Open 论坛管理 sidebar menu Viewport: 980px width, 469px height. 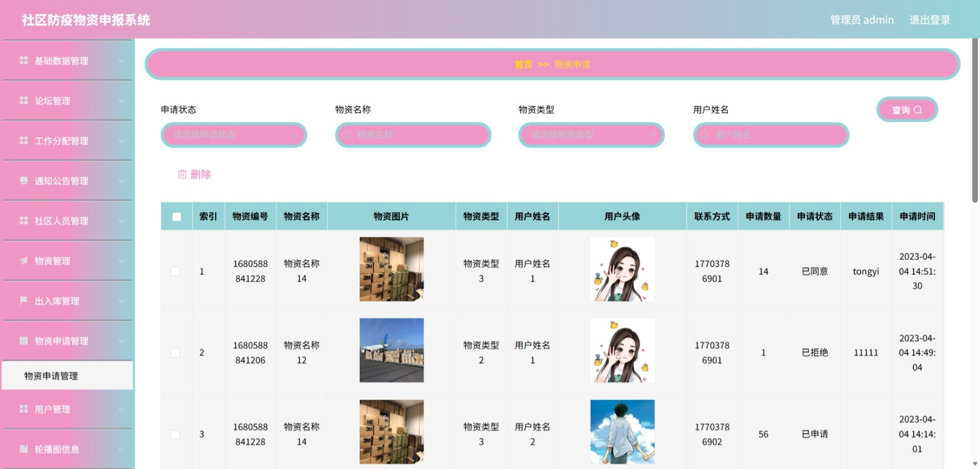click(67, 101)
